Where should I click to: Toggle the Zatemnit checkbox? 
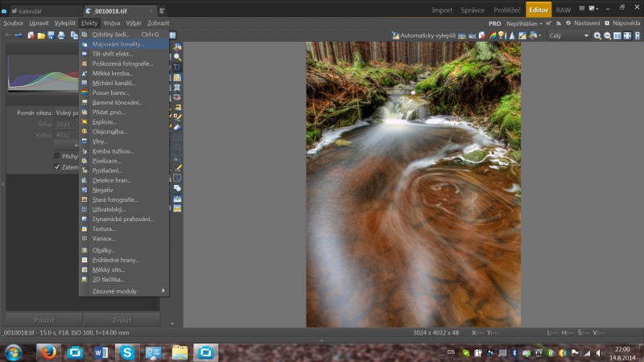tap(57, 167)
